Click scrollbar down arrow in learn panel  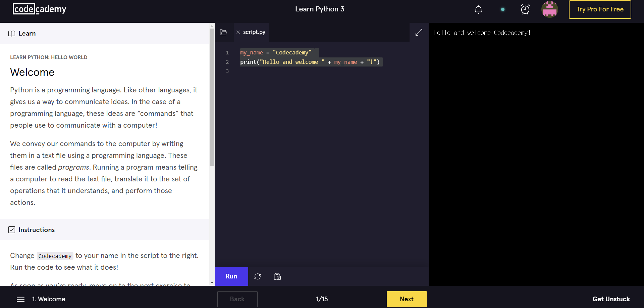[x=212, y=283]
